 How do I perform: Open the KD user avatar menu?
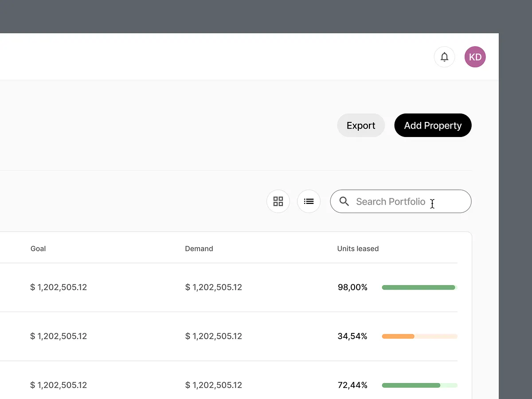coord(475,57)
